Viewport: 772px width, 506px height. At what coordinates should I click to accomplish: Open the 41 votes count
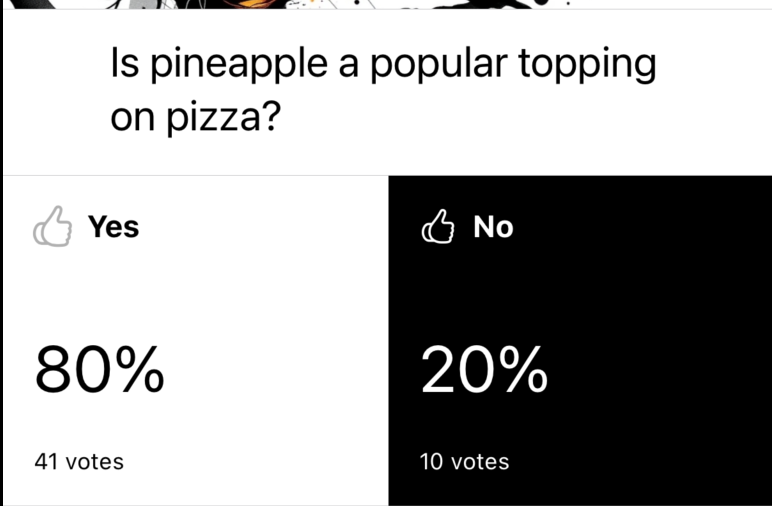[x=79, y=461]
